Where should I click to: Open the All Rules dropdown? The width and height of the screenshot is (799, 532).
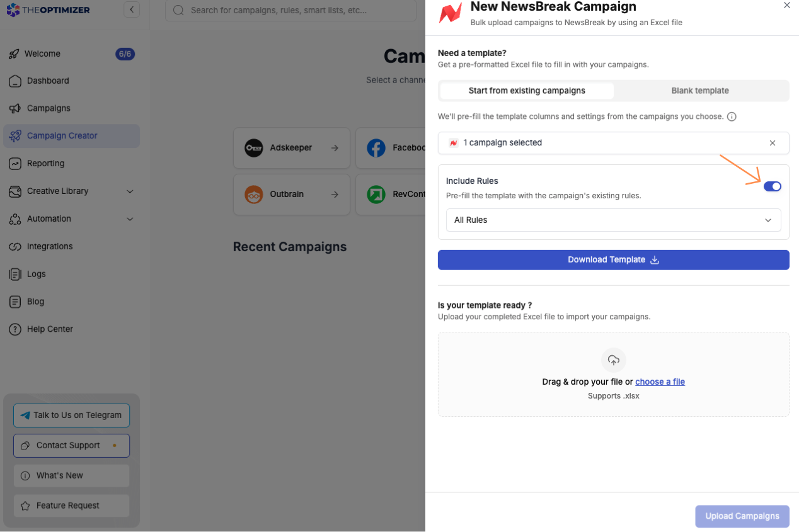click(614, 220)
